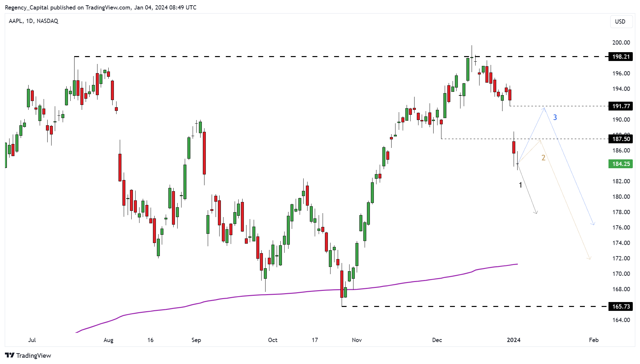Click the USD currency button
Screen dimensions: 640x364
click(621, 22)
